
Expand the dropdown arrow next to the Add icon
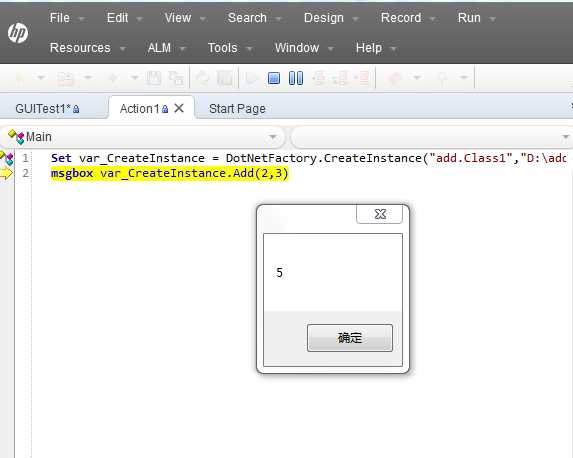135,77
